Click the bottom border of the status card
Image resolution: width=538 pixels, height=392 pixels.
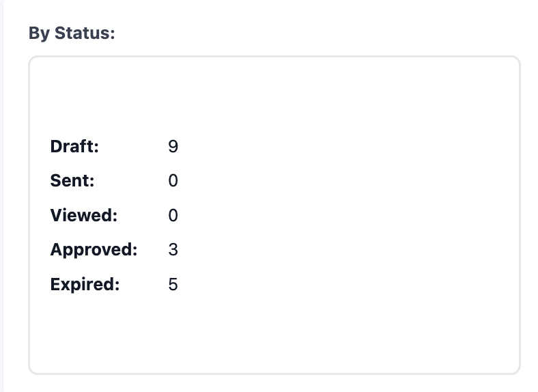(274, 374)
